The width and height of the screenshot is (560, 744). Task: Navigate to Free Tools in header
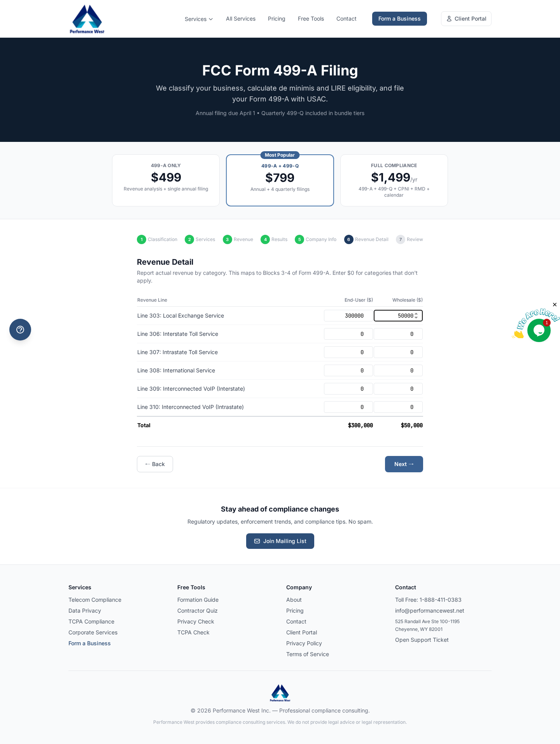[x=311, y=19]
